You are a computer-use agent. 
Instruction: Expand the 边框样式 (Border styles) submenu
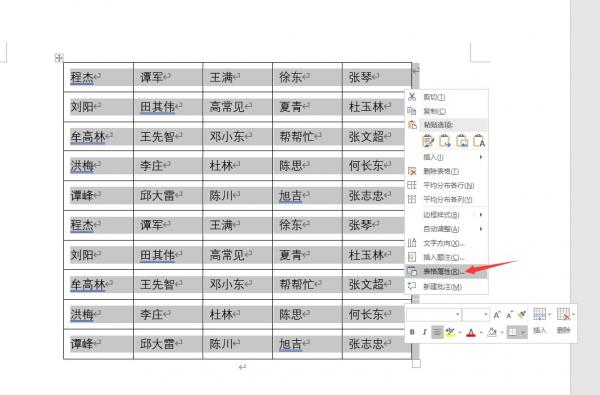(x=446, y=215)
